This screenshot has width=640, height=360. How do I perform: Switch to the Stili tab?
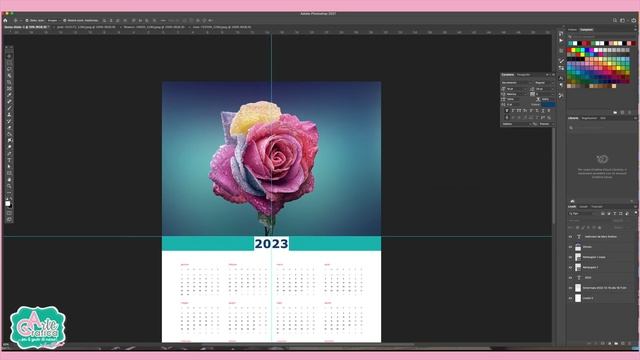click(x=602, y=118)
